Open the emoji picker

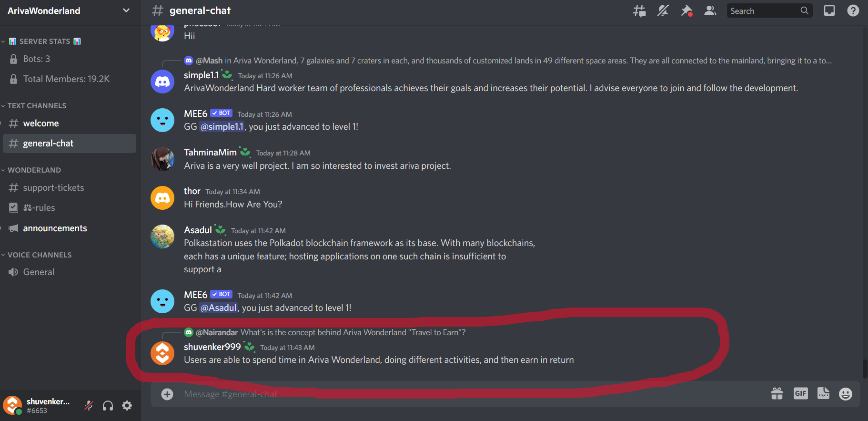[x=846, y=394]
